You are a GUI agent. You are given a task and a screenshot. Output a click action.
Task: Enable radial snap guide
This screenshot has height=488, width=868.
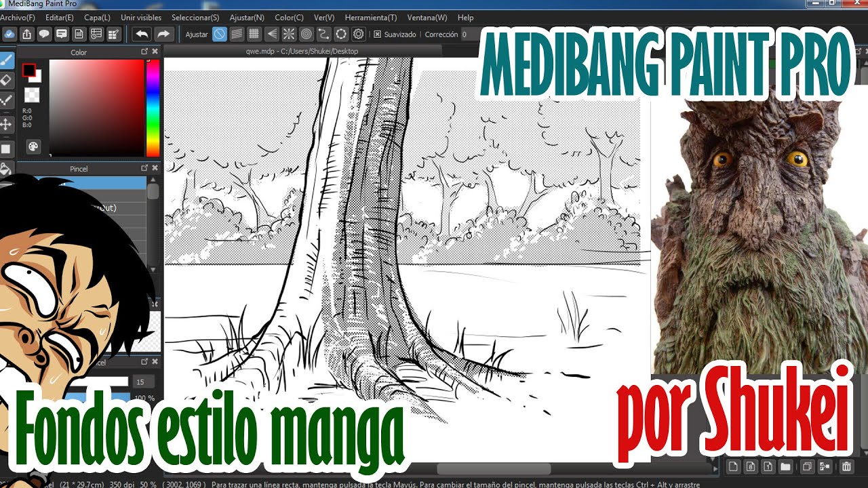(289, 34)
